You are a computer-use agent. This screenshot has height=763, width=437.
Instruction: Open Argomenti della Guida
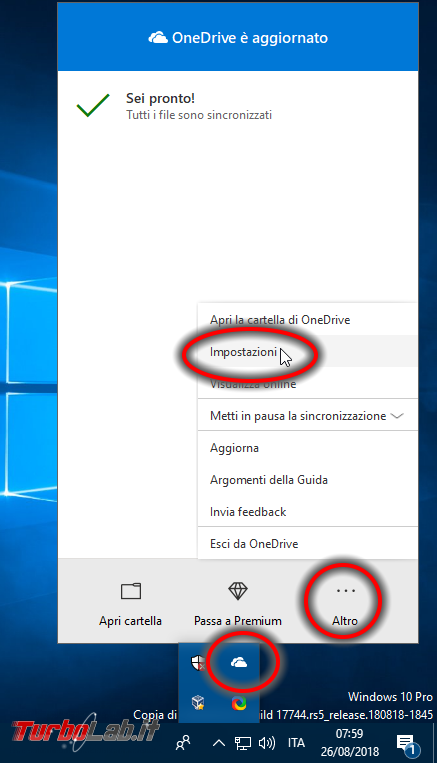point(308,480)
